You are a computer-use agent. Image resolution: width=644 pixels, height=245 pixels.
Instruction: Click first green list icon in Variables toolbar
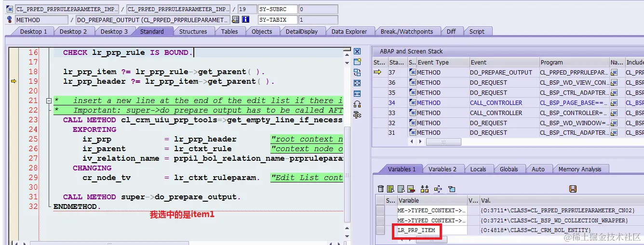(390, 189)
